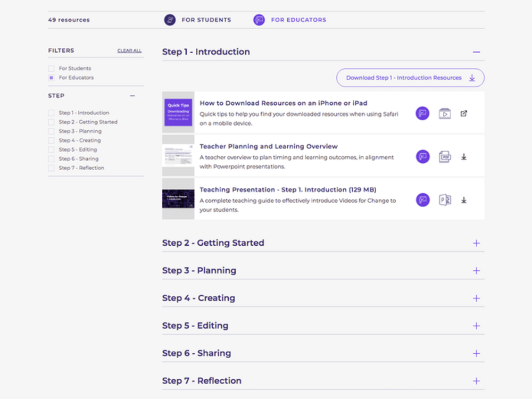This screenshot has height=399, width=532.
Task: Click the For Educators badge on first resource
Action: click(422, 113)
